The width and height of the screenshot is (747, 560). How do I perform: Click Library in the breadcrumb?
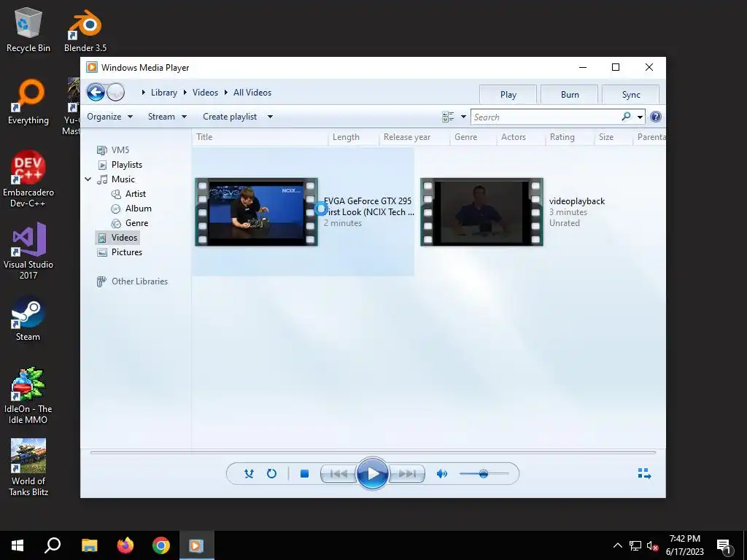coord(164,93)
